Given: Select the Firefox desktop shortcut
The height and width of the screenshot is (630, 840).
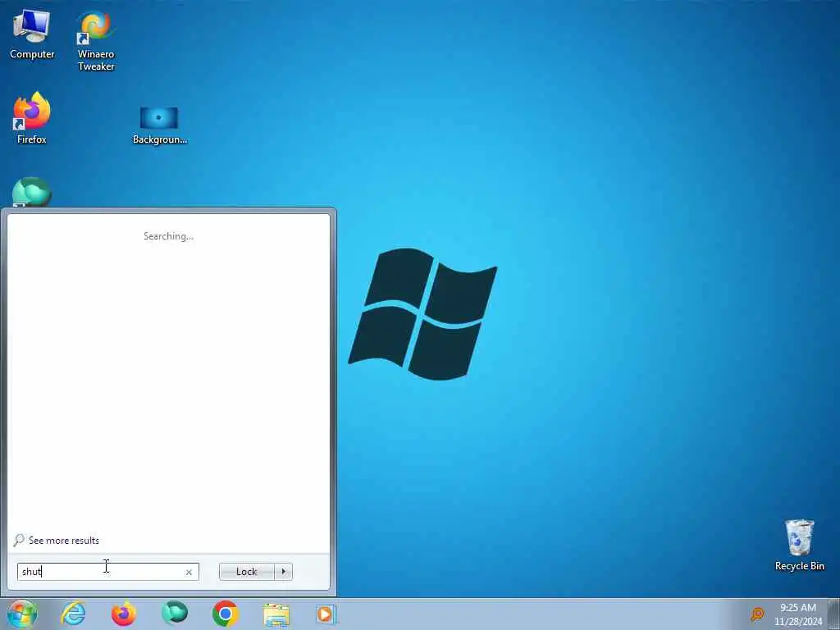Looking at the screenshot, I should (x=32, y=118).
